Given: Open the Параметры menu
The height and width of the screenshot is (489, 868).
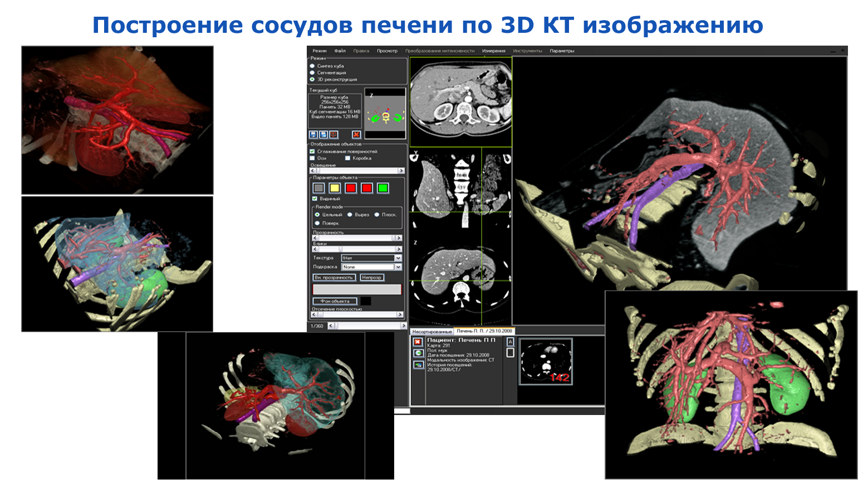Looking at the screenshot, I should tap(562, 51).
